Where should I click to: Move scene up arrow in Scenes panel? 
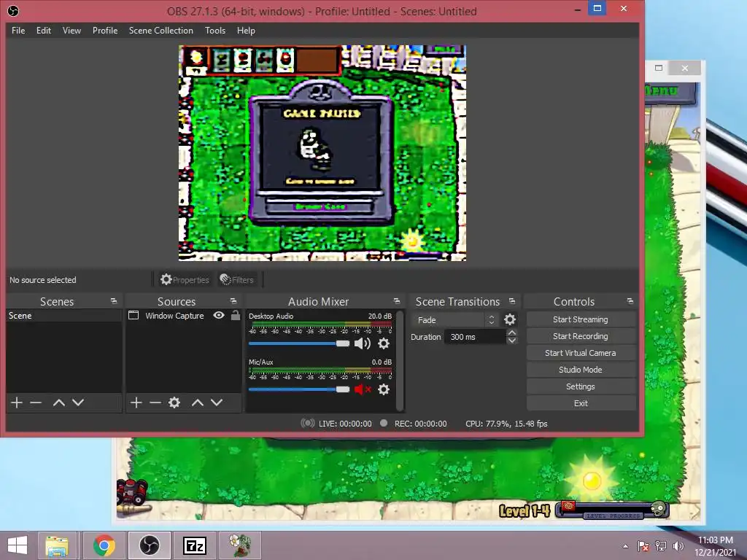[x=59, y=402]
